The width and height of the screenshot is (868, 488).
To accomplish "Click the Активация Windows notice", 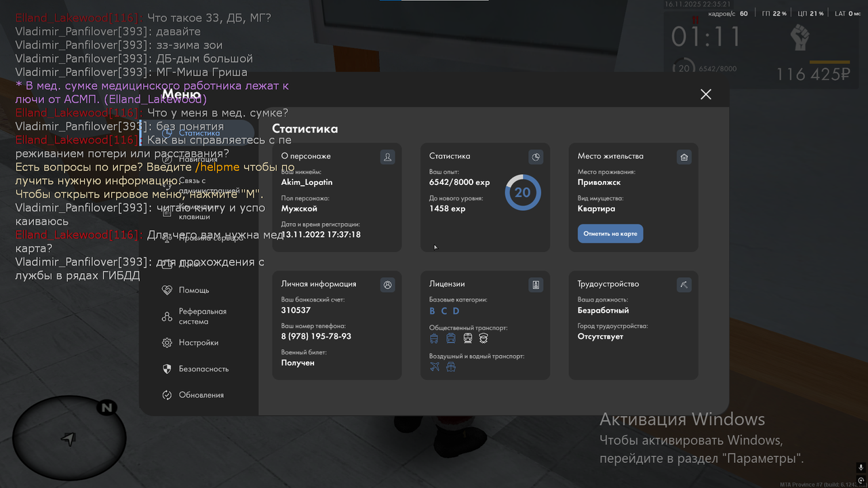I will (x=682, y=420).
